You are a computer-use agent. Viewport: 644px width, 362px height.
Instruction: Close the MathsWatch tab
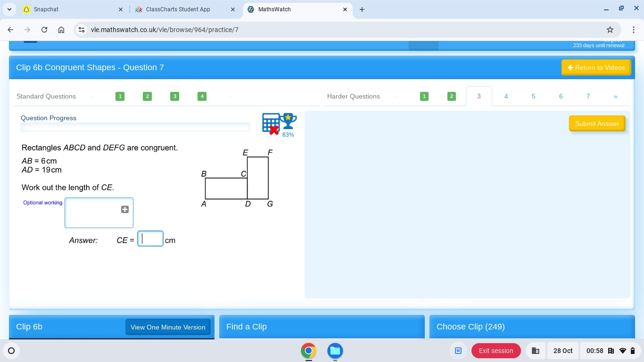point(345,9)
